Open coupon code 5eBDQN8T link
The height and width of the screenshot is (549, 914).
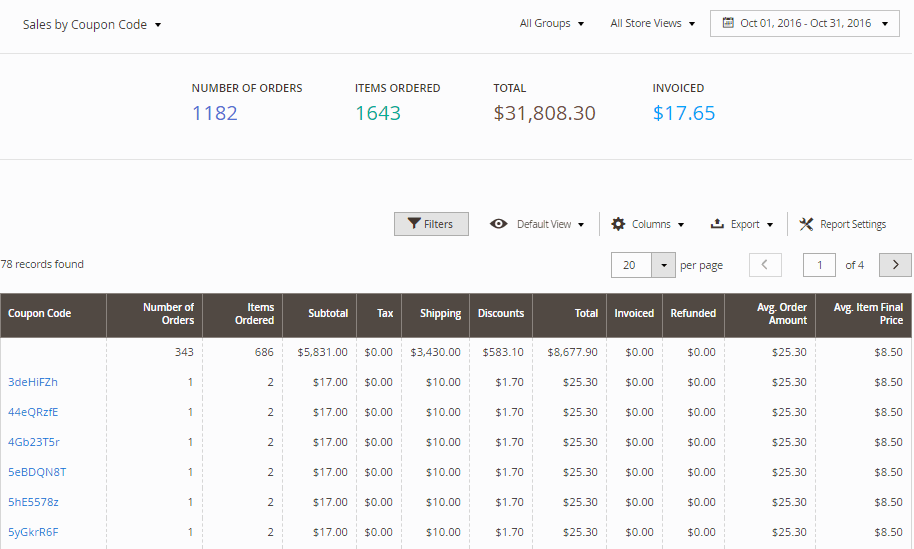(37, 472)
